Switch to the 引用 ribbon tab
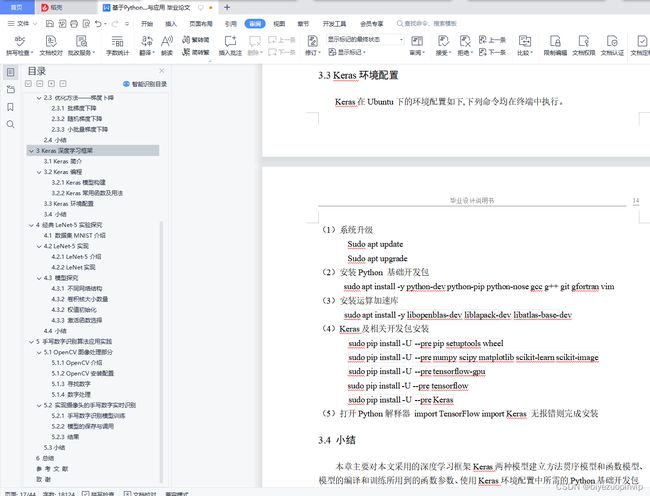The width and height of the screenshot is (650, 496). (230, 24)
